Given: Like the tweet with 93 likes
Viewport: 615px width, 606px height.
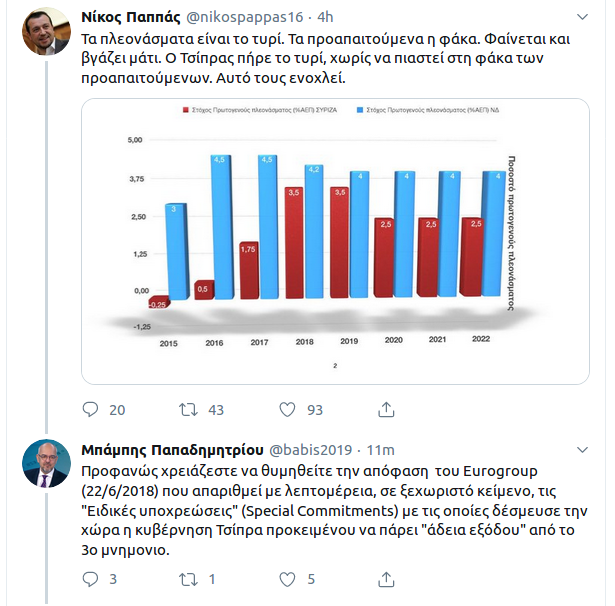Looking at the screenshot, I should (x=287, y=410).
